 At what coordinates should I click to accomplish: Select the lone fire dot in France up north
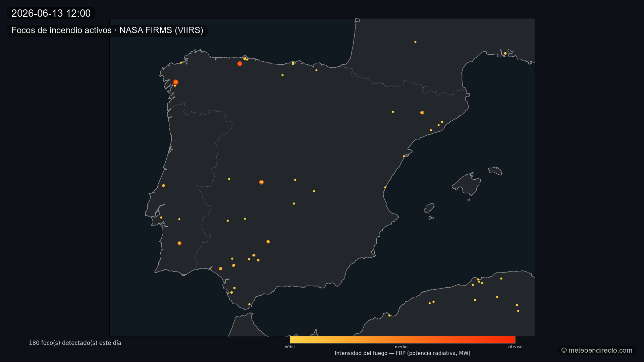click(415, 42)
